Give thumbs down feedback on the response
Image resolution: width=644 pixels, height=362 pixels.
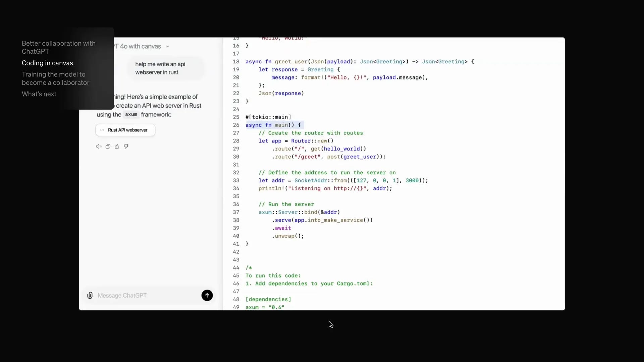[126, 146]
